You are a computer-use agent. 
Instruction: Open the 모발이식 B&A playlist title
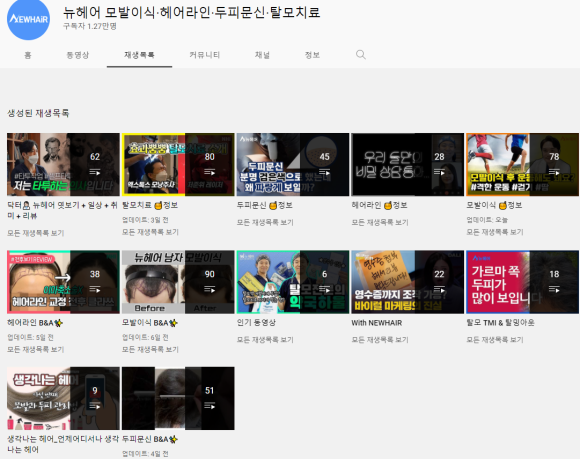coord(150,323)
